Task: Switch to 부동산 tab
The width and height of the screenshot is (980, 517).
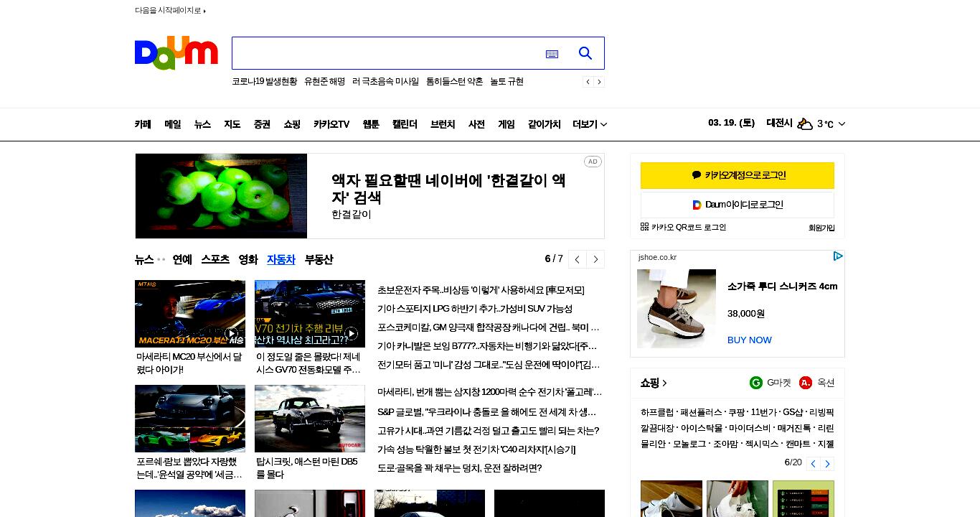Action: [319, 259]
